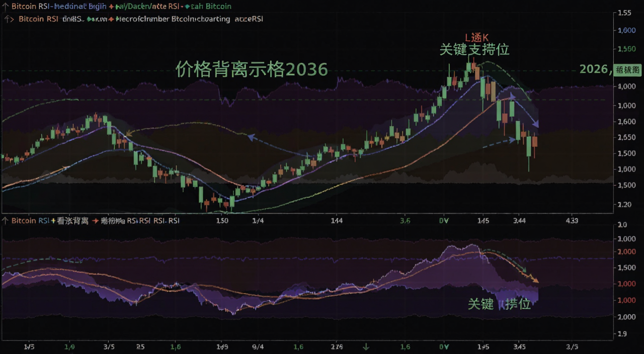Image resolution: width=644 pixels, height=354 pixels.
Task: Click the '1/50' time label under price pane
Action: 222,221
